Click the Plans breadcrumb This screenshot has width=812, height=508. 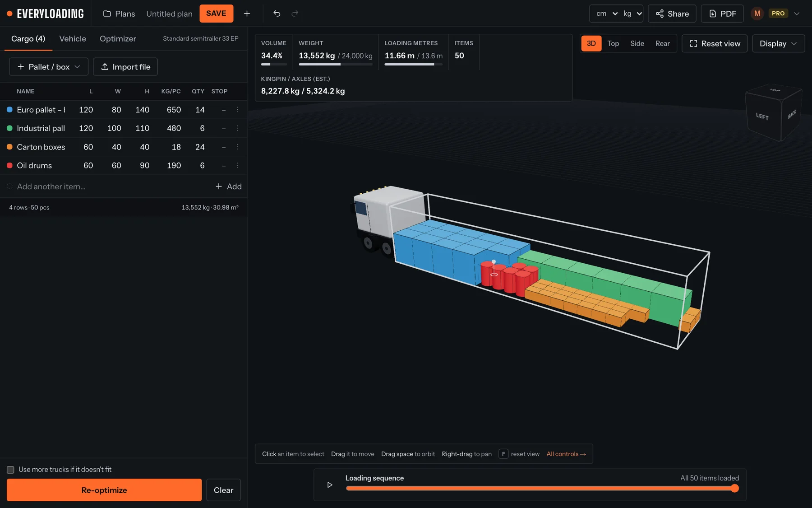[x=119, y=14]
